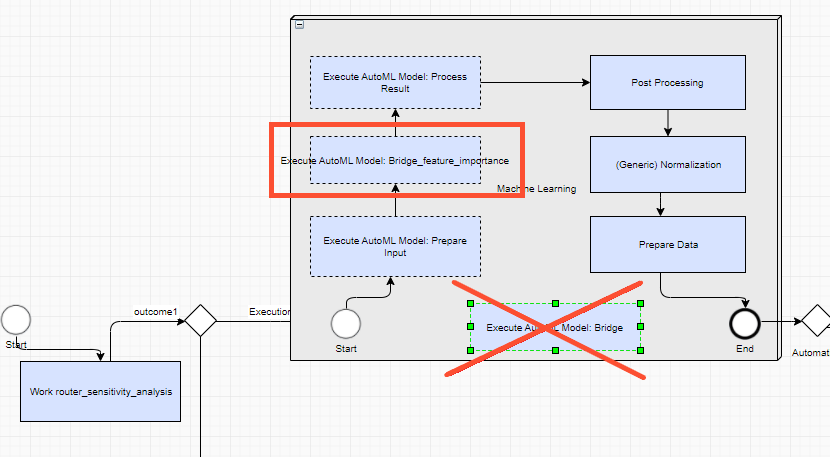Click the top-right green selection handle
The width and height of the screenshot is (830, 457).
coord(640,303)
